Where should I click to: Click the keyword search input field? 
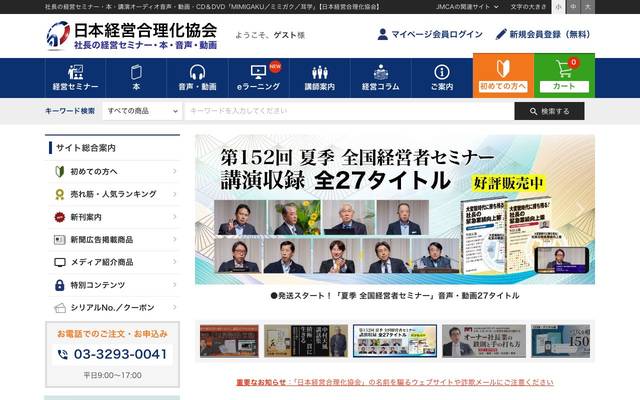pyautogui.click(x=349, y=111)
